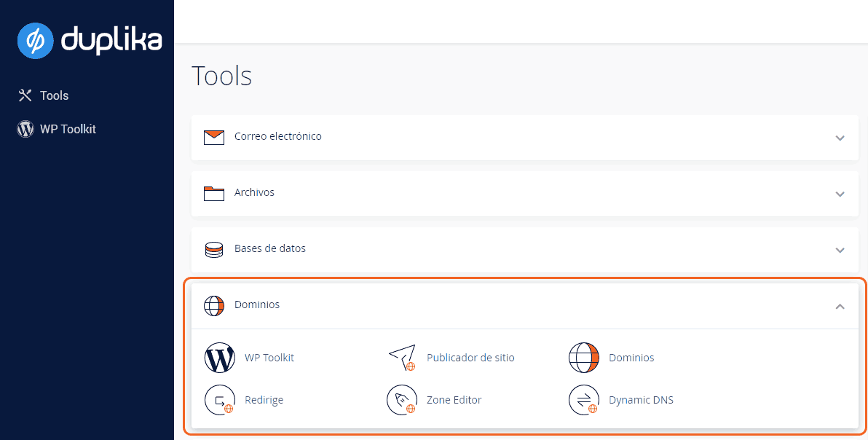Viewport: 868px width, 440px height.
Task: Click the duplika logo
Action: pyautogui.click(x=89, y=40)
